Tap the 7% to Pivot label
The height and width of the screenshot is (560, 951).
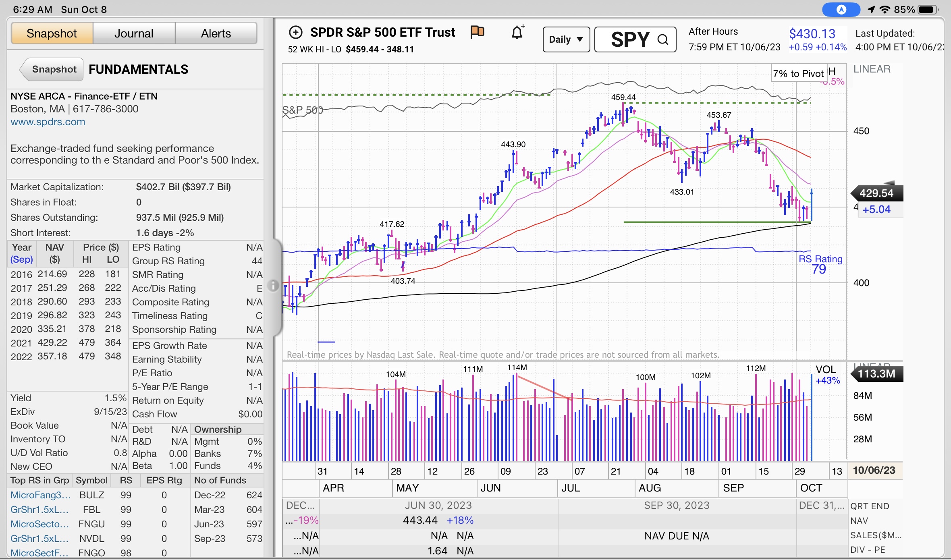tap(798, 73)
